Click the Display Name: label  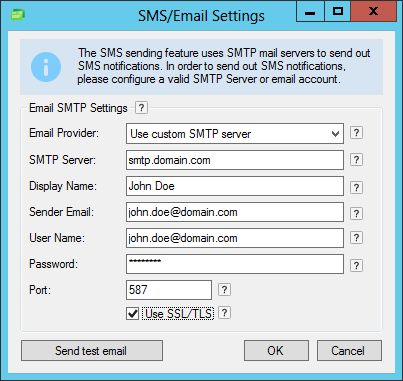63,186
